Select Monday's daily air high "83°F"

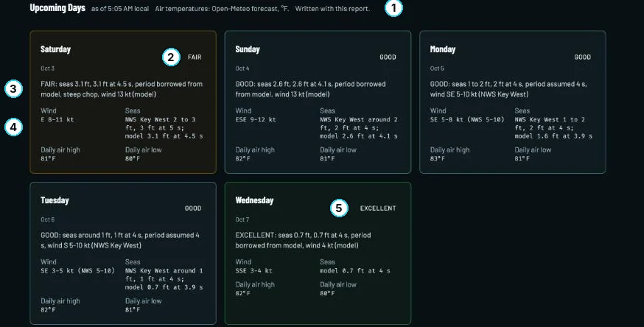tap(437, 158)
